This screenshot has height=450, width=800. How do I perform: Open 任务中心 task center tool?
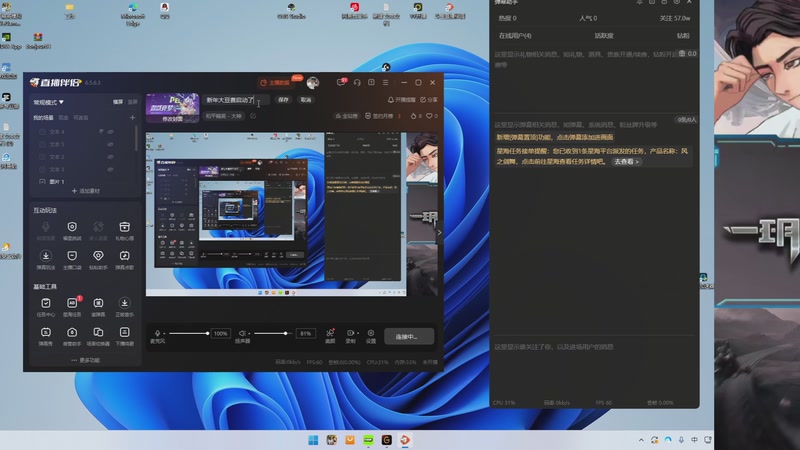pyautogui.click(x=45, y=307)
